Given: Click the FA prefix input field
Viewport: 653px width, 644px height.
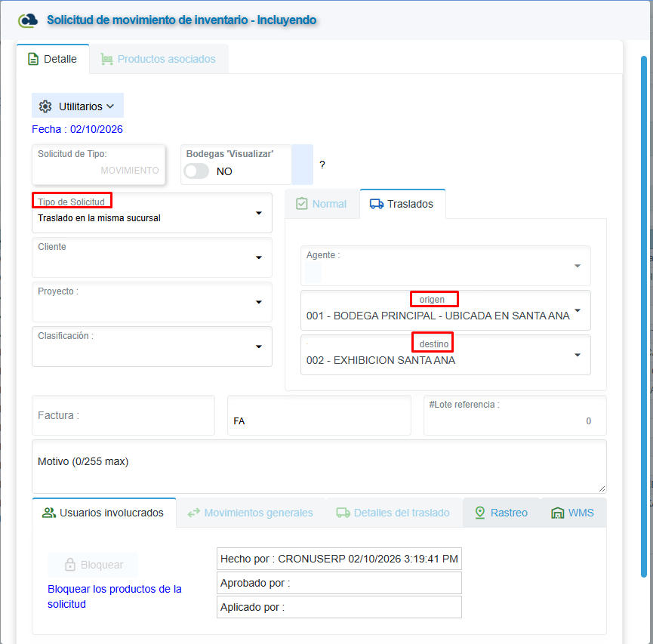Looking at the screenshot, I should pyautogui.click(x=319, y=415).
